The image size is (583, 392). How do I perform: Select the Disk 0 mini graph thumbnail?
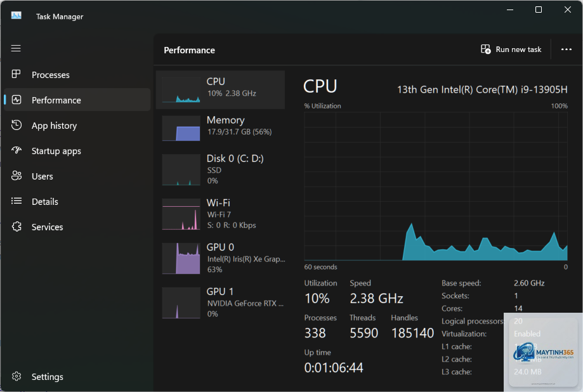click(181, 169)
